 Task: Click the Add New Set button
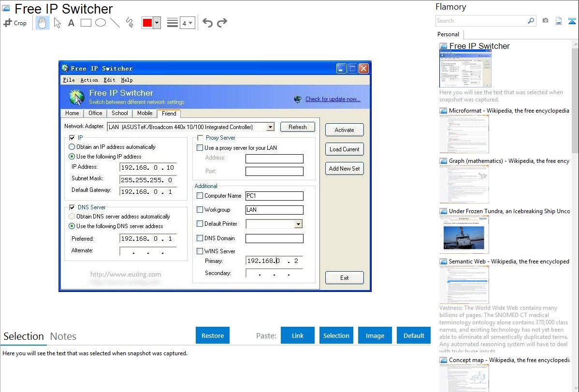[344, 169]
